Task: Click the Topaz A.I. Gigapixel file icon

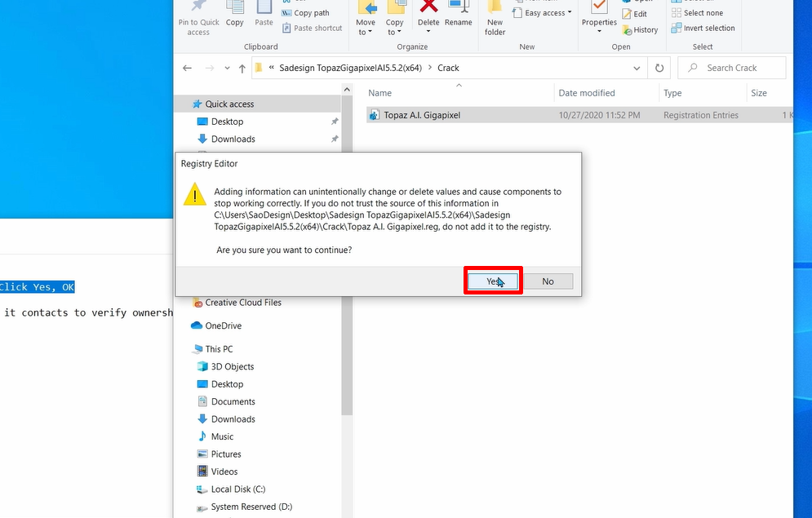Action: tap(374, 115)
